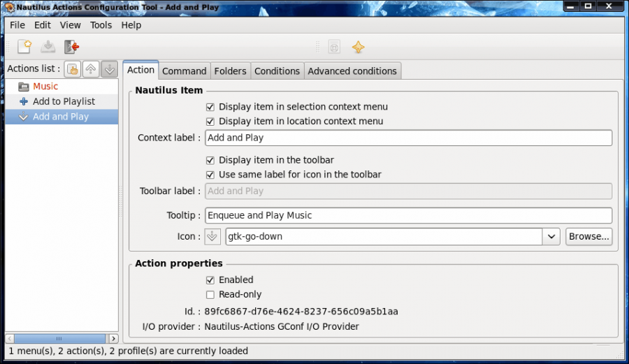Screen dimensions: 629x364
Task: Open the Tools menu
Action: coord(101,24)
